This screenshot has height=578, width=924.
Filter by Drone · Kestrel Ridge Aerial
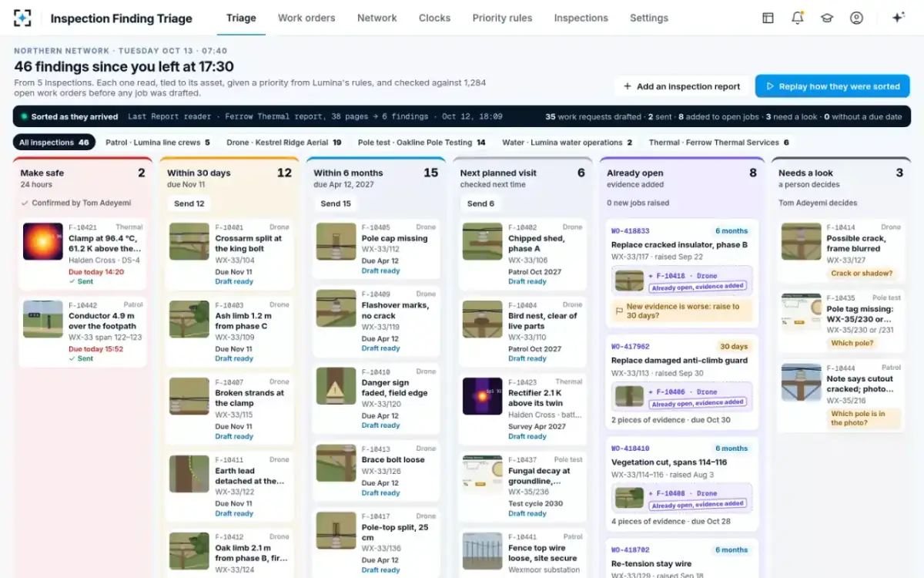[284, 143]
